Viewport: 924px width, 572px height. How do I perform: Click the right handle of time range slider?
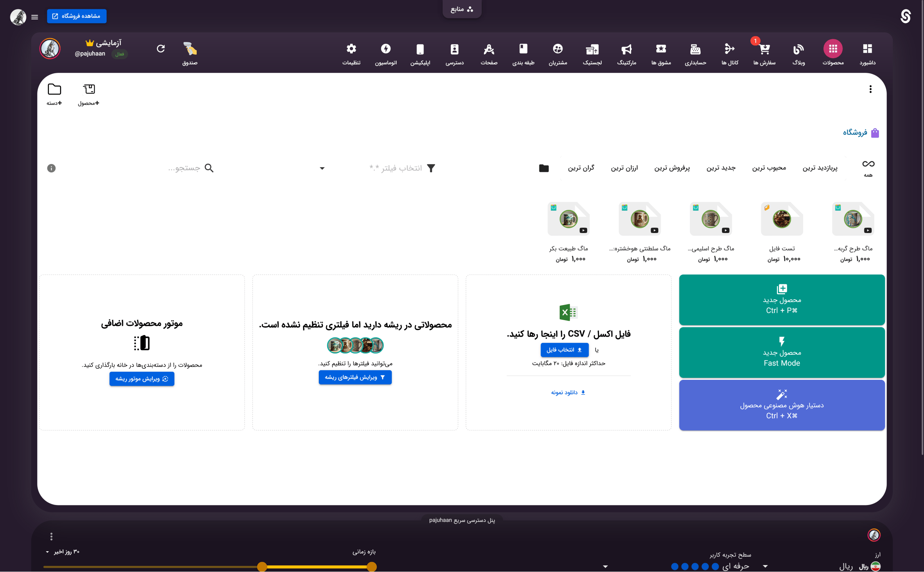(372, 567)
